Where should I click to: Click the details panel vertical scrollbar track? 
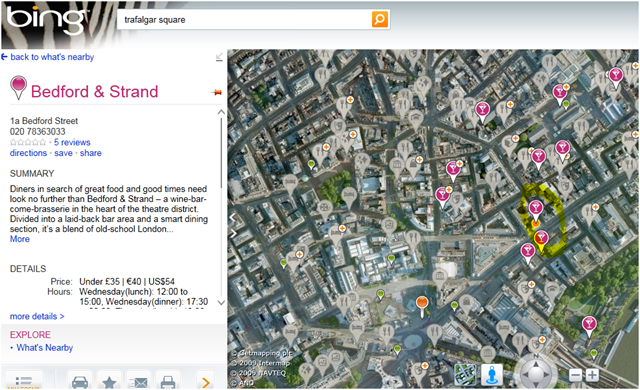(x=221, y=208)
